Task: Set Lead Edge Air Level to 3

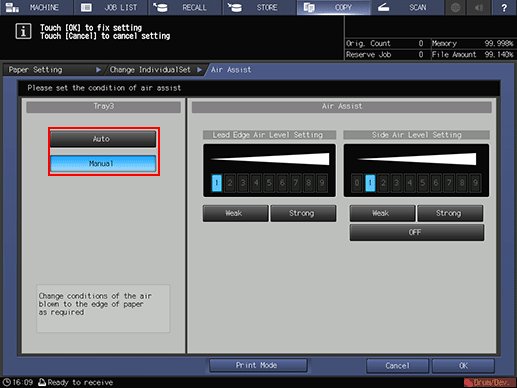Action: (x=243, y=183)
